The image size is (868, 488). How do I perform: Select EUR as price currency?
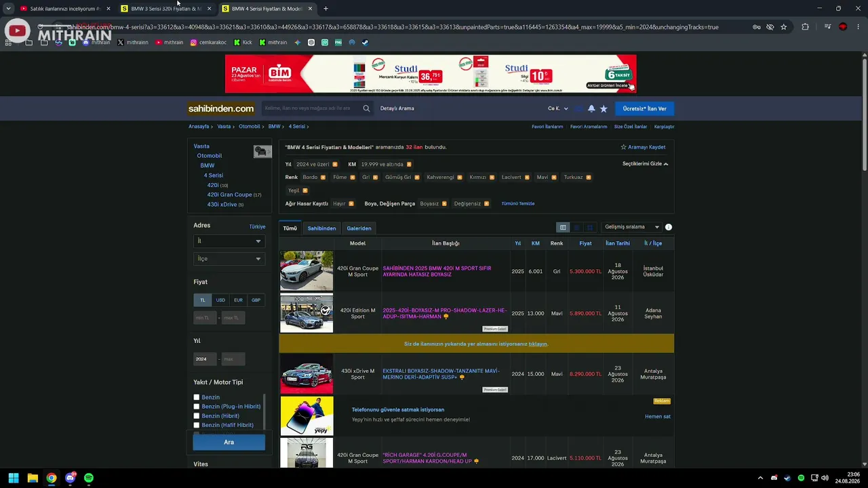[x=238, y=300]
